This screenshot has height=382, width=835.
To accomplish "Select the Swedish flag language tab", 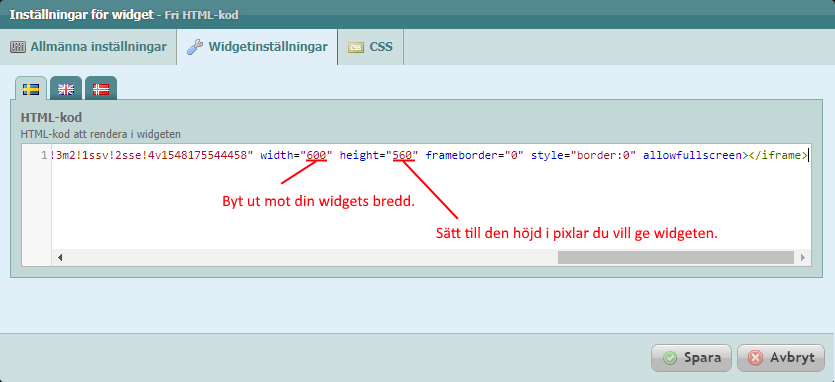I will click(31, 89).
